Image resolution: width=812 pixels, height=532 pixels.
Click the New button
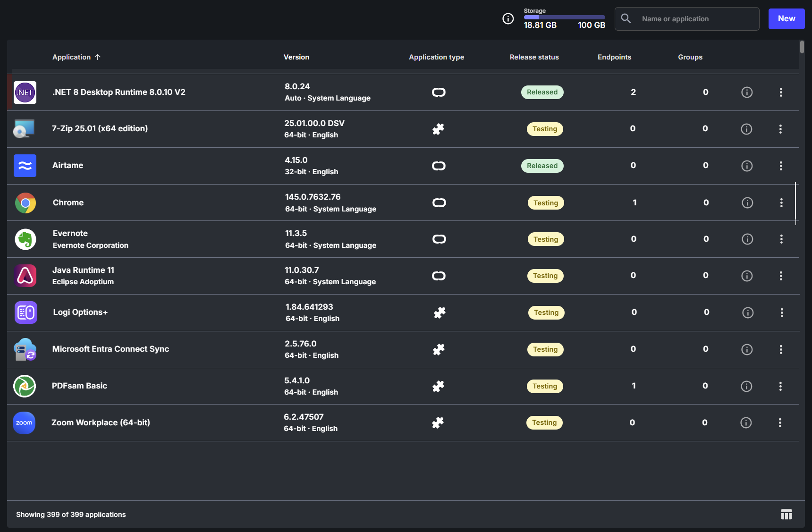[x=786, y=19]
